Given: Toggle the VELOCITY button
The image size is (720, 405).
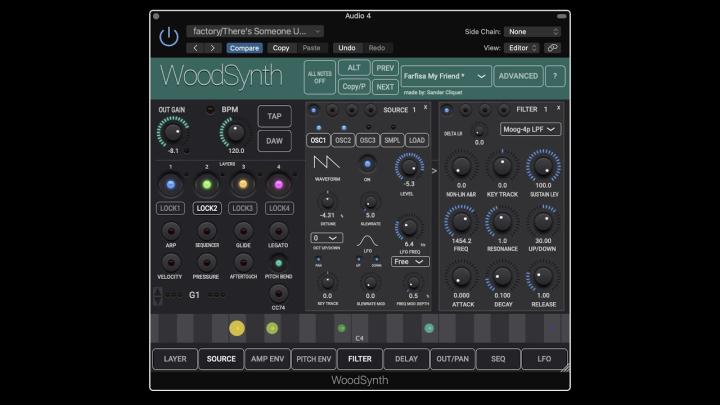Looking at the screenshot, I should (x=171, y=263).
